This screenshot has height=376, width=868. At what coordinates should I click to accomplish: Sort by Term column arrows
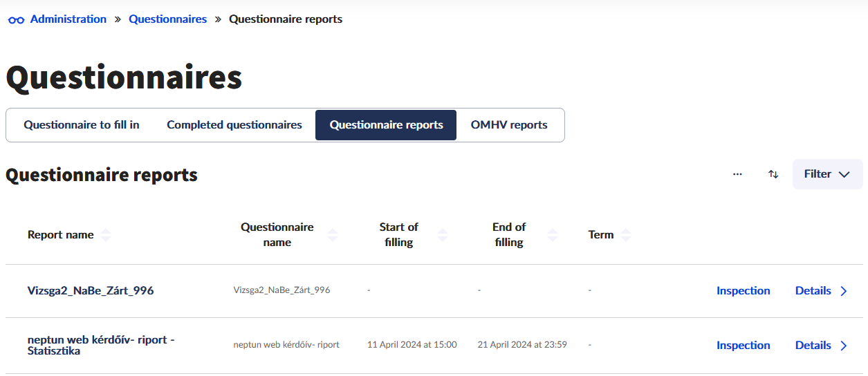(626, 235)
